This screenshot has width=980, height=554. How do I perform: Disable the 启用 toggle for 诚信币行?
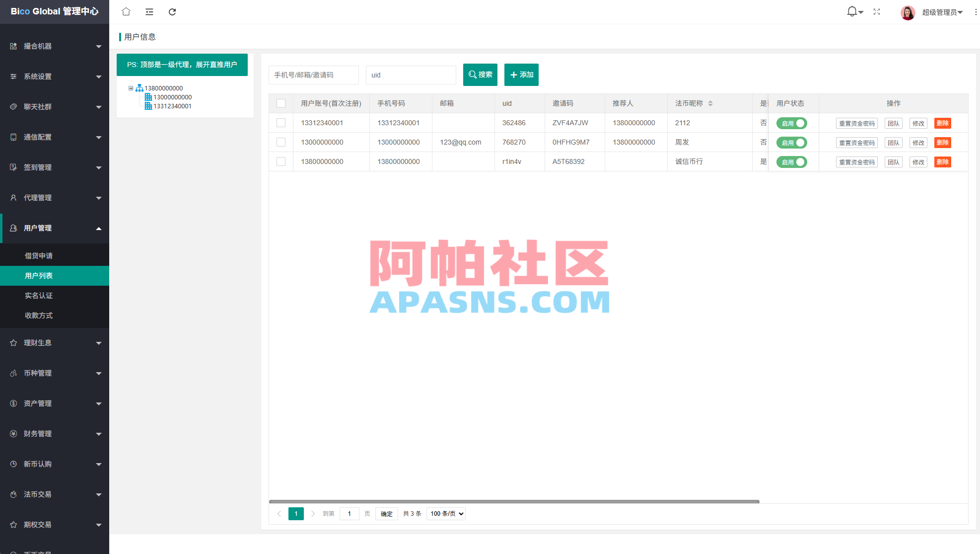point(791,161)
